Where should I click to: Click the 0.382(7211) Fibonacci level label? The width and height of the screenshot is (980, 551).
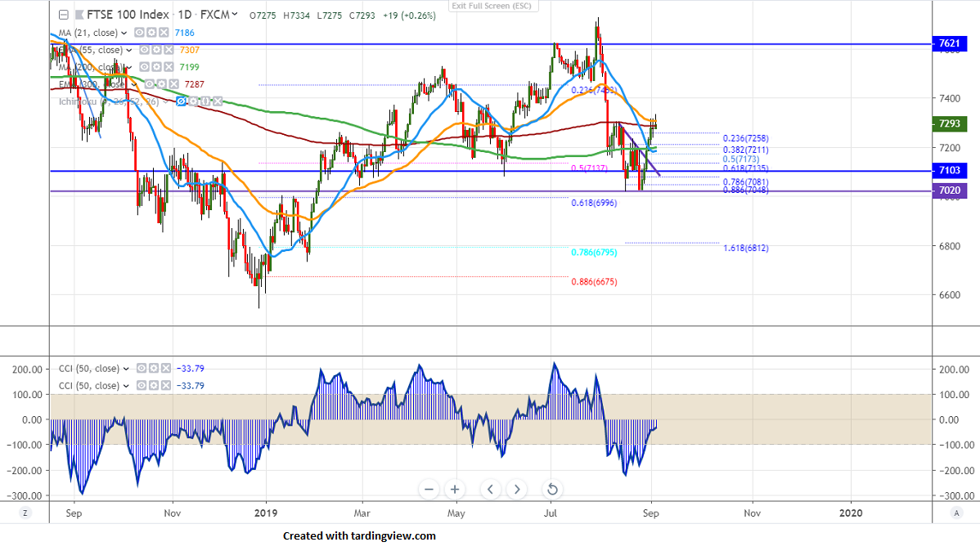(745, 150)
